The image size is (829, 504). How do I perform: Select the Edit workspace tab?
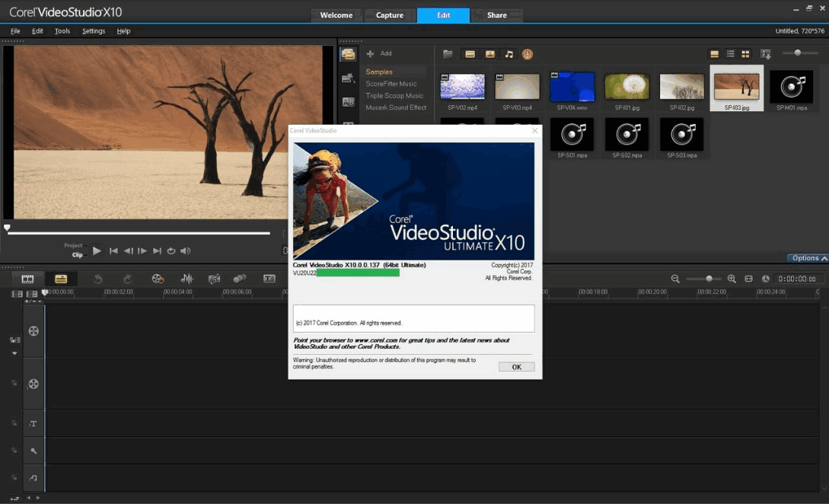[443, 14]
